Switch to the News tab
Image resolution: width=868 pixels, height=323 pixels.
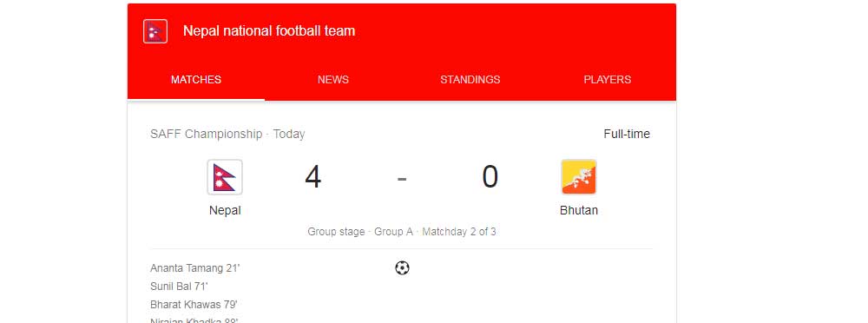tap(333, 80)
